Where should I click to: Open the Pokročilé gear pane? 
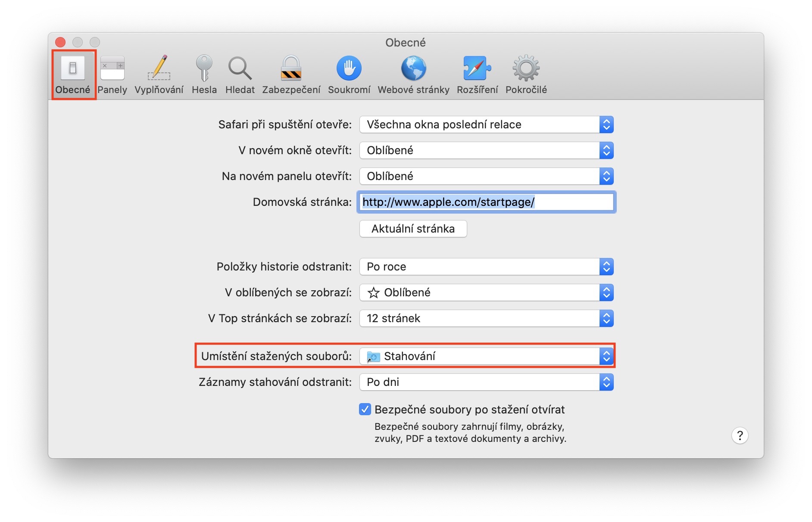526,75
